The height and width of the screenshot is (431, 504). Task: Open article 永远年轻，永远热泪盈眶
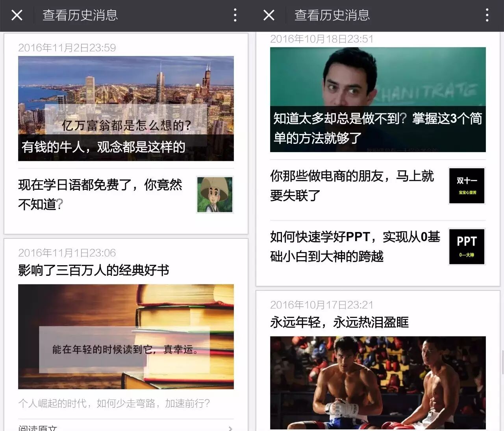339,322
